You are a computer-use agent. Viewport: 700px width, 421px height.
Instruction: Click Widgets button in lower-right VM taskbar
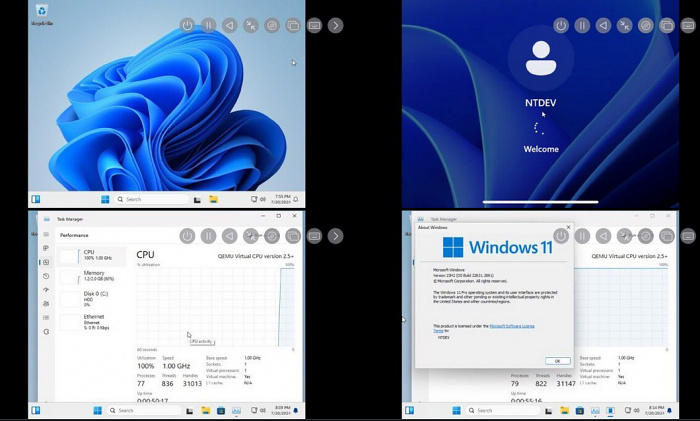pos(409,410)
